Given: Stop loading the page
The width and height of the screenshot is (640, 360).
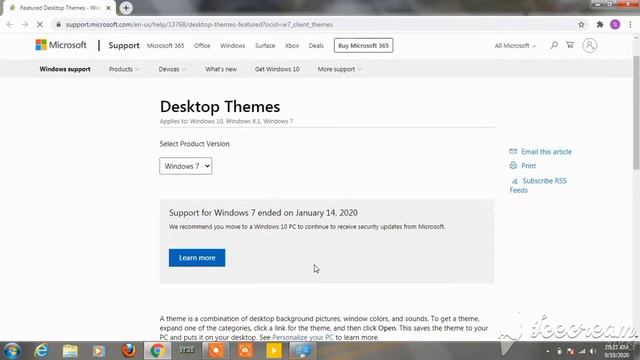Looking at the screenshot, I should (x=40, y=24).
